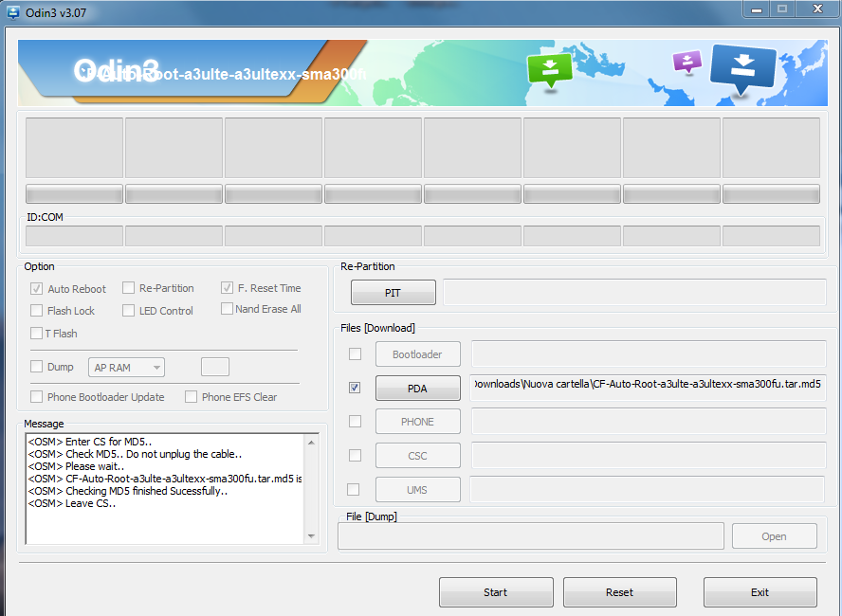Enable the Re-Partition checkbox
The height and width of the screenshot is (616, 842).
point(129,288)
